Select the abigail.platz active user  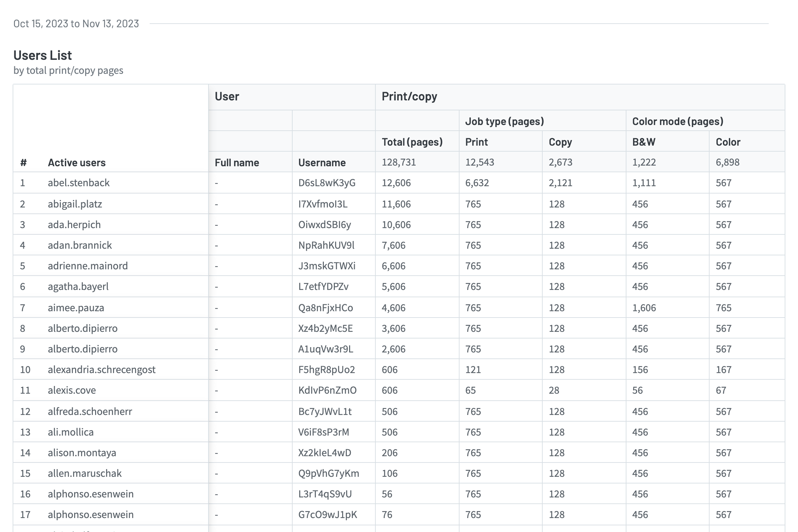[75, 204]
